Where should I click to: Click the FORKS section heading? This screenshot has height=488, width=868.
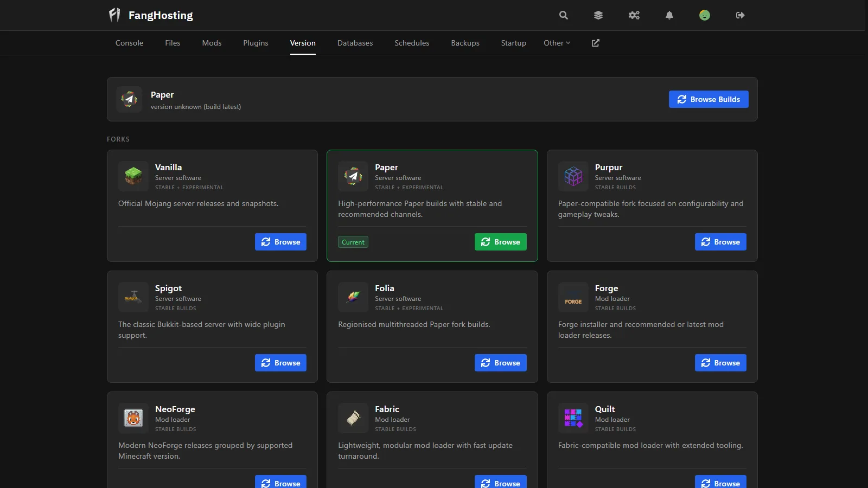[118, 139]
